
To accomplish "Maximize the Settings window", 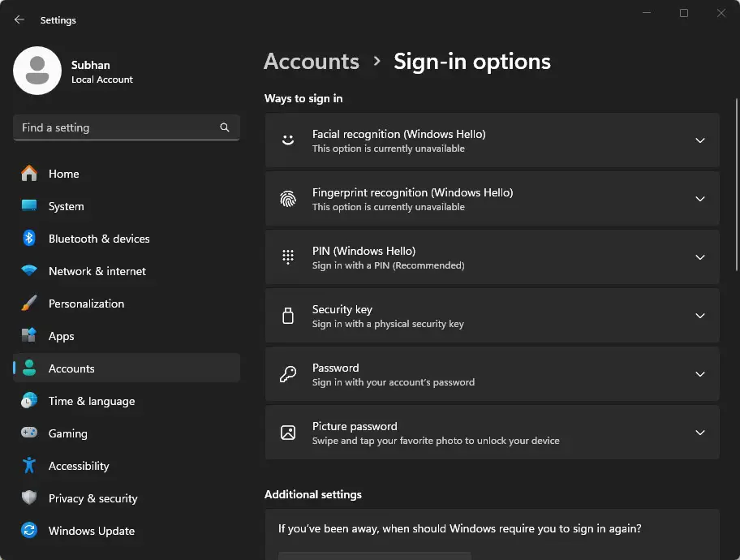I will (x=684, y=13).
